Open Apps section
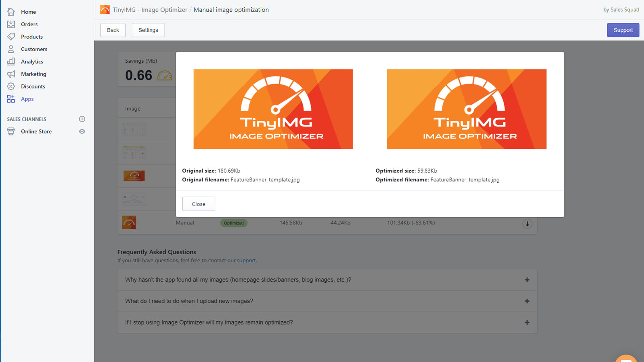644x362 pixels. (27, 99)
